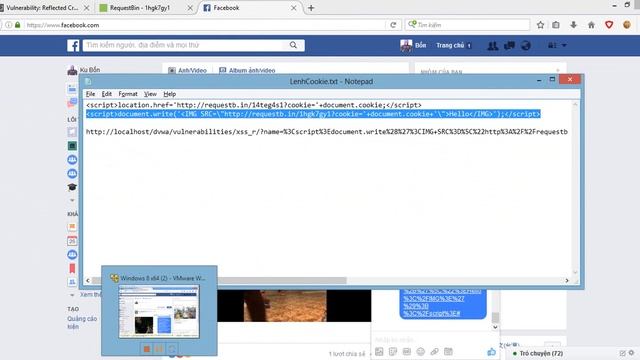The image size is (640, 360).
Task: Close the RequestBin browser tab
Action: pos(190,8)
